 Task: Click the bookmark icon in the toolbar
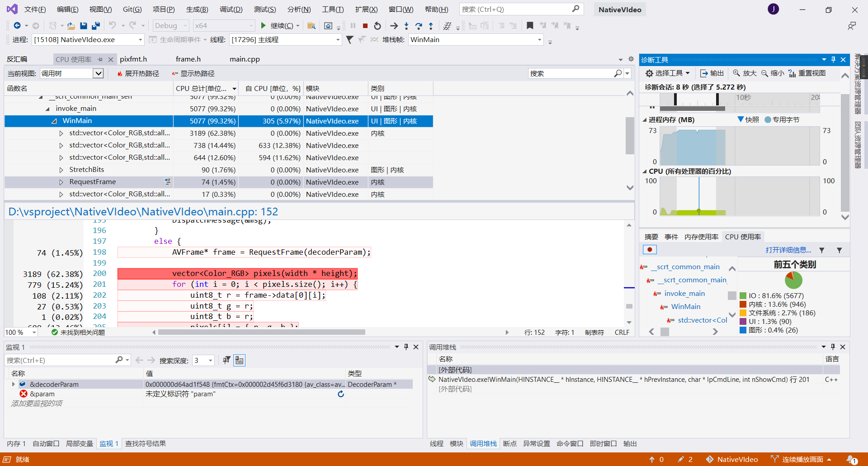pos(530,26)
